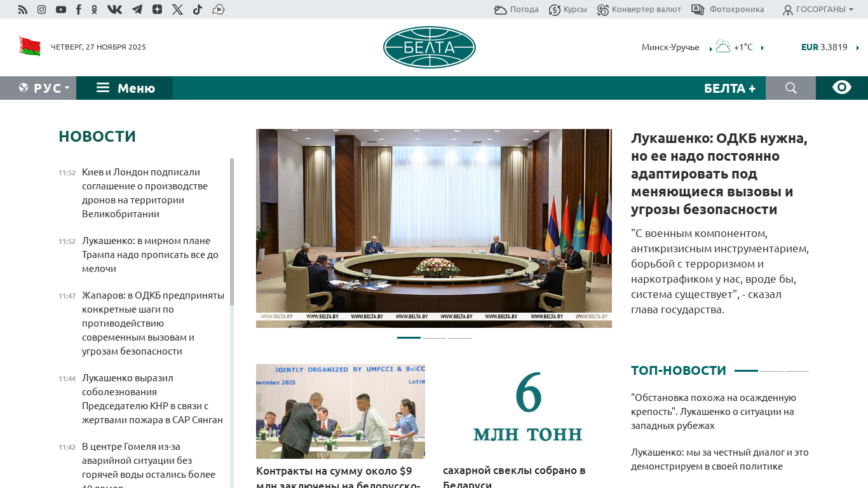This screenshot has width=868, height=488.
Task: Click the ГОСОРГАНЫ person icon
Action: click(788, 10)
